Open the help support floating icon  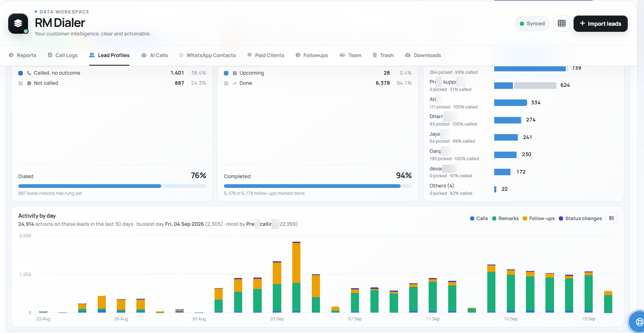tap(639, 322)
